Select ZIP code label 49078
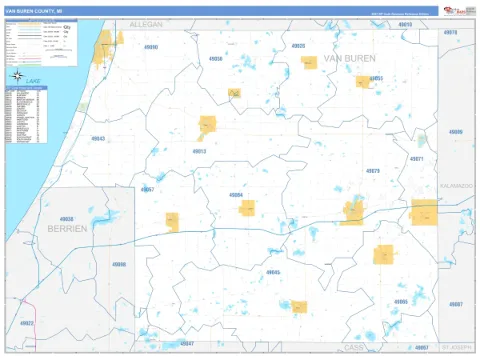 [450, 32]
